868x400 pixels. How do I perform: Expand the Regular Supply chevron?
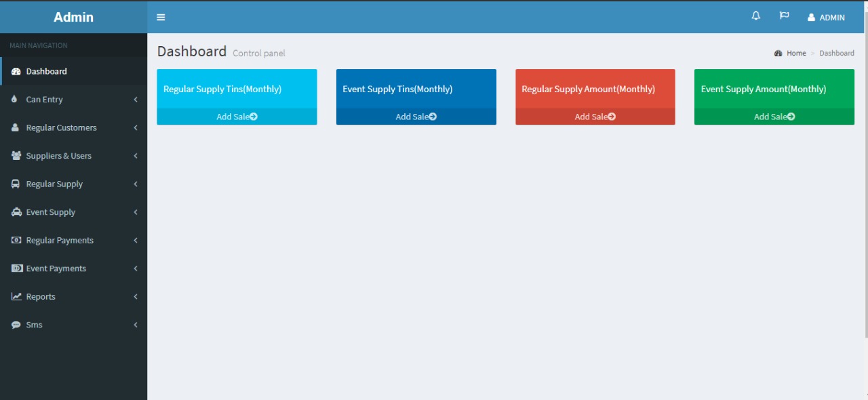(x=135, y=184)
